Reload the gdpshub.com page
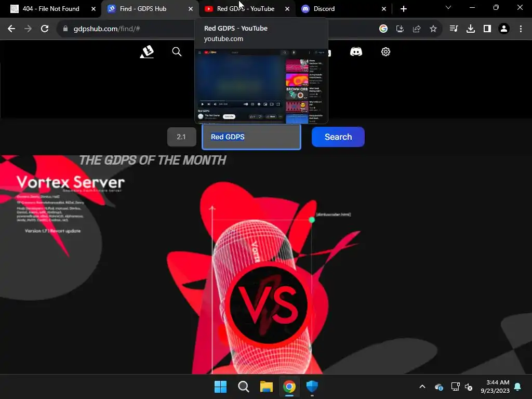The width and height of the screenshot is (532, 399). (45, 29)
